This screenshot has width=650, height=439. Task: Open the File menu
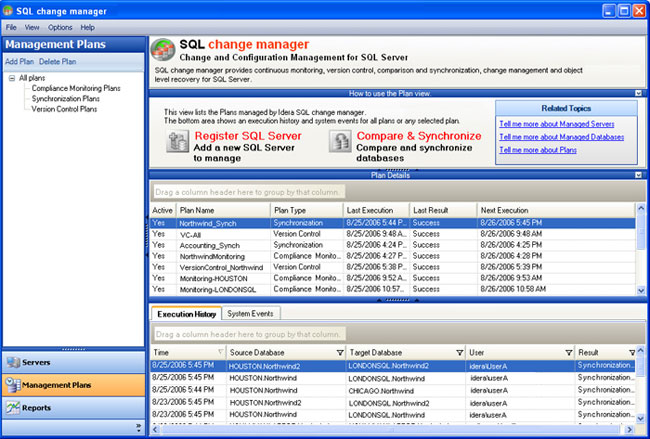[x=11, y=27]
